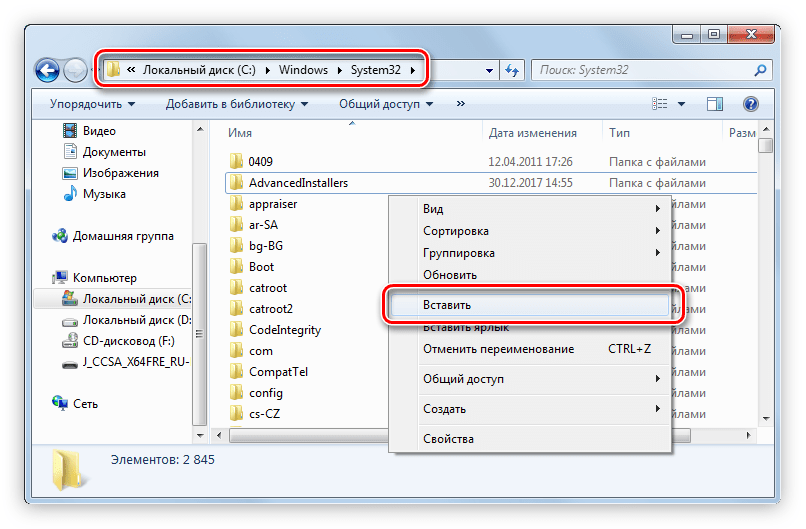Expand the hidden path chevron in address bar
The width and height of the screenshot is (806, 529).
(x=131, y=69)
